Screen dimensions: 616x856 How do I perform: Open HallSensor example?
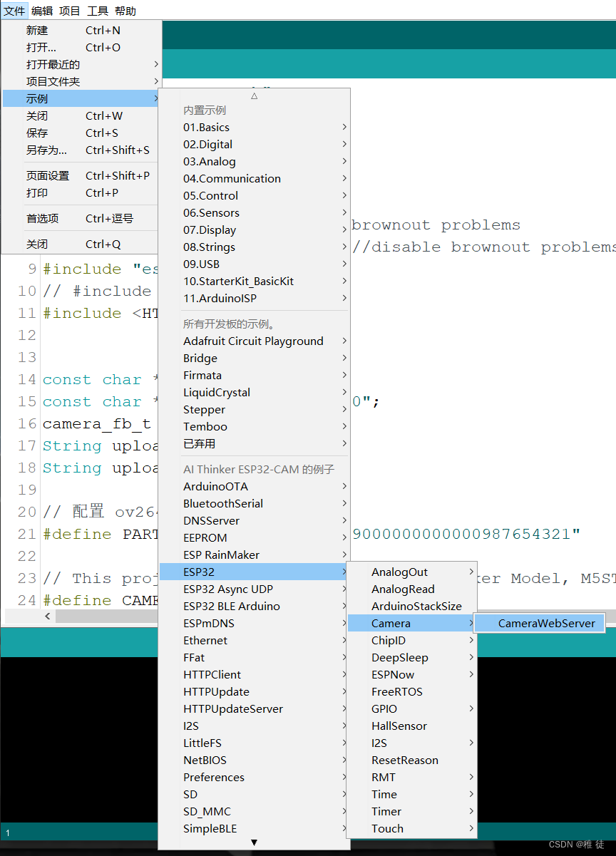(x=411, y=726)
